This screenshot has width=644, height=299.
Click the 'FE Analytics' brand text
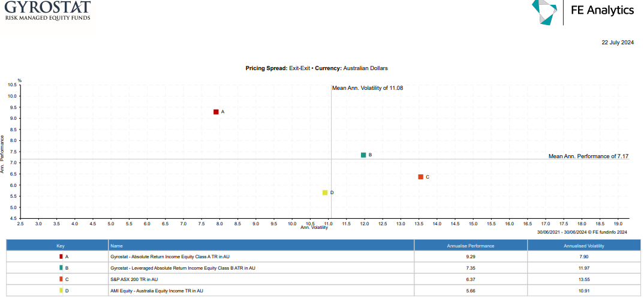tap(603, 10)
